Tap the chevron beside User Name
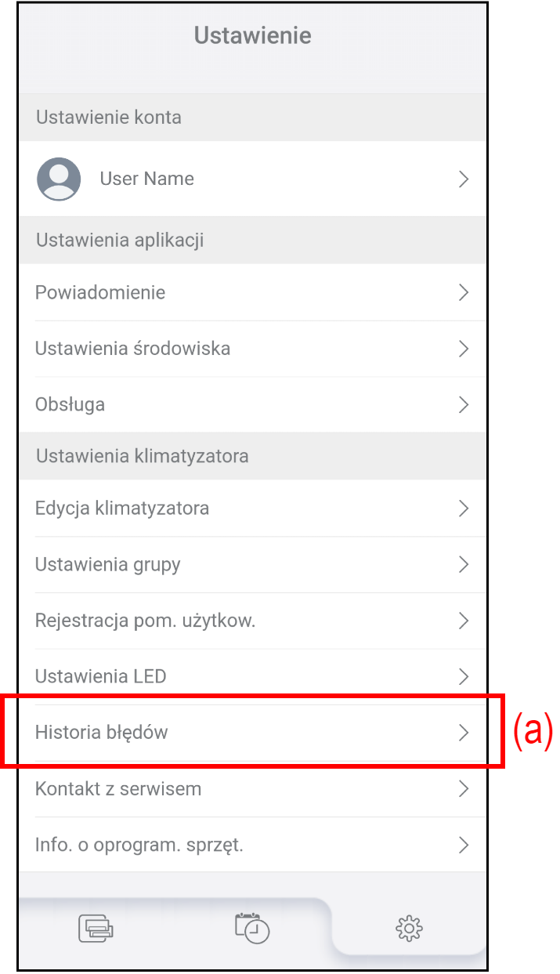 [463, 179]
